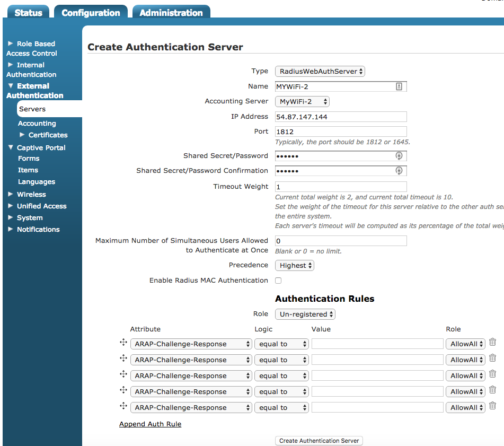Delete the fifth authentication rule row
The height and width of the screenshot is (446, 504).
click(492, 406)
